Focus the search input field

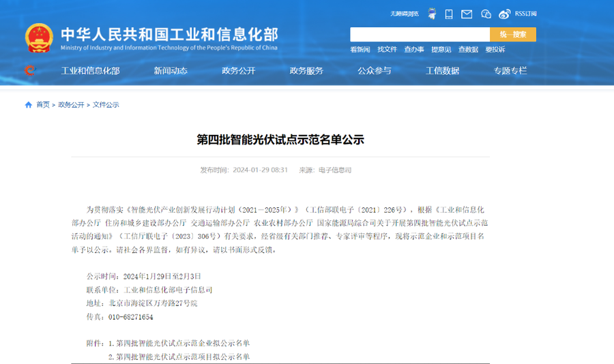pyautogui.click(x=420, y=34)
